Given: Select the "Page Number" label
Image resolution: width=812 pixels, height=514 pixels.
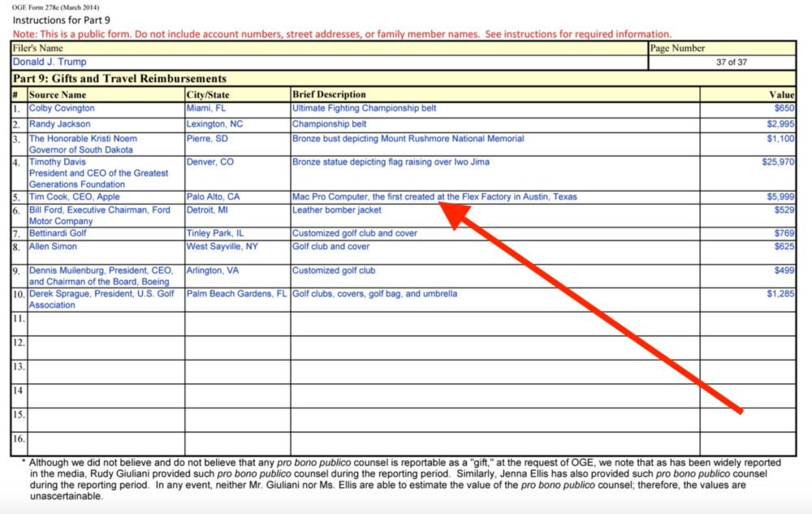Looking at the screenshot, I should point(677,48).
